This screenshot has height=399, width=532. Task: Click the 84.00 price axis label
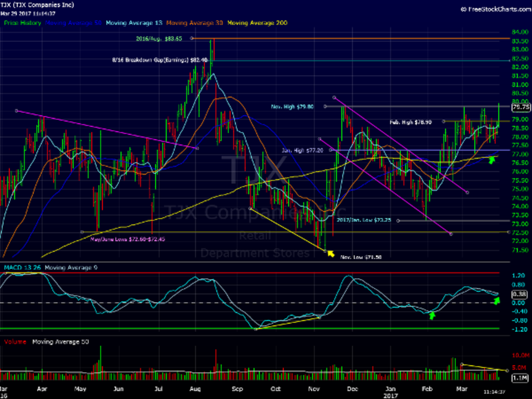(x=520, y=32)
